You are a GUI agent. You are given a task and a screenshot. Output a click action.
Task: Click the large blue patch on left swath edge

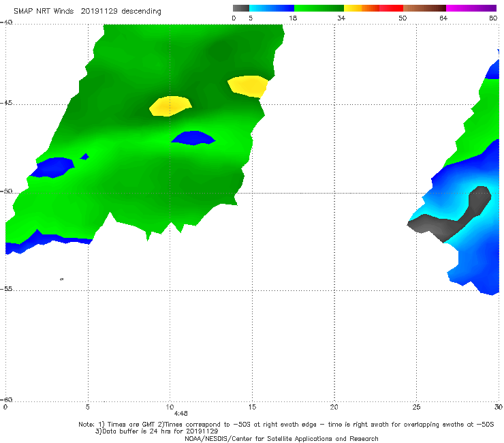52,167
